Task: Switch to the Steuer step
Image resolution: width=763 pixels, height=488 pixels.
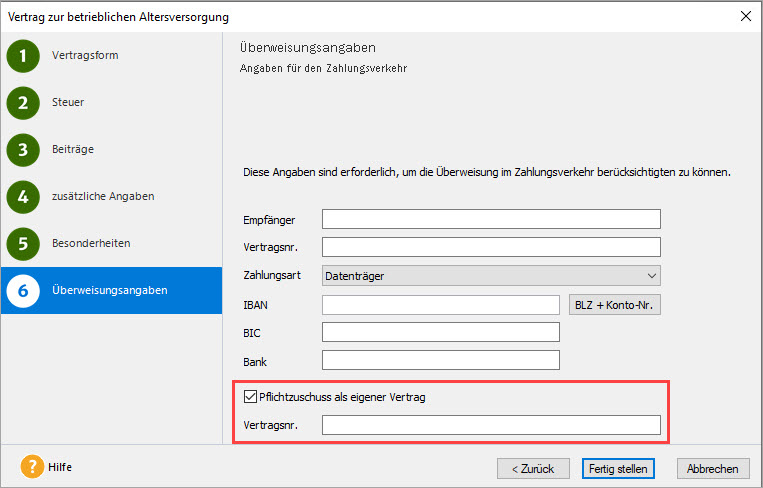Action: pos(68,103)
